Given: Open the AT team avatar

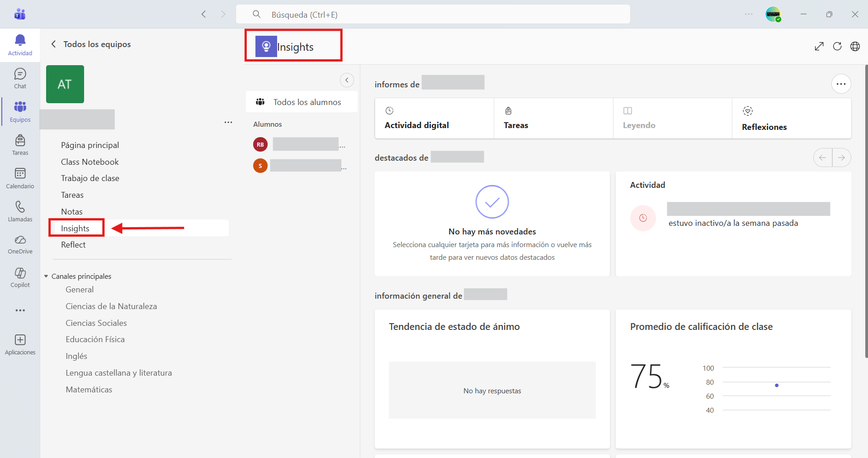Looking at the screenshot, I should tap(65, 84).
